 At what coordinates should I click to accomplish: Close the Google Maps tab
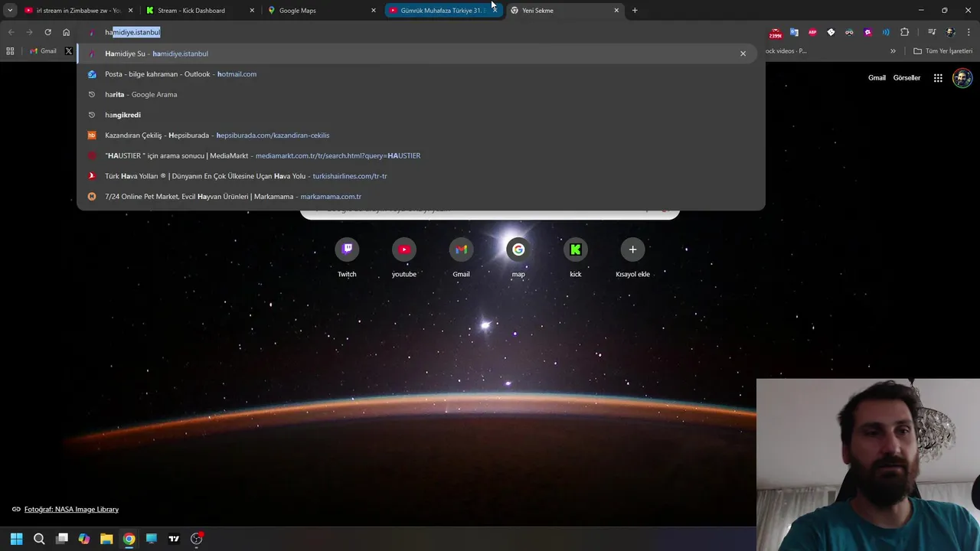click(374, 11)
